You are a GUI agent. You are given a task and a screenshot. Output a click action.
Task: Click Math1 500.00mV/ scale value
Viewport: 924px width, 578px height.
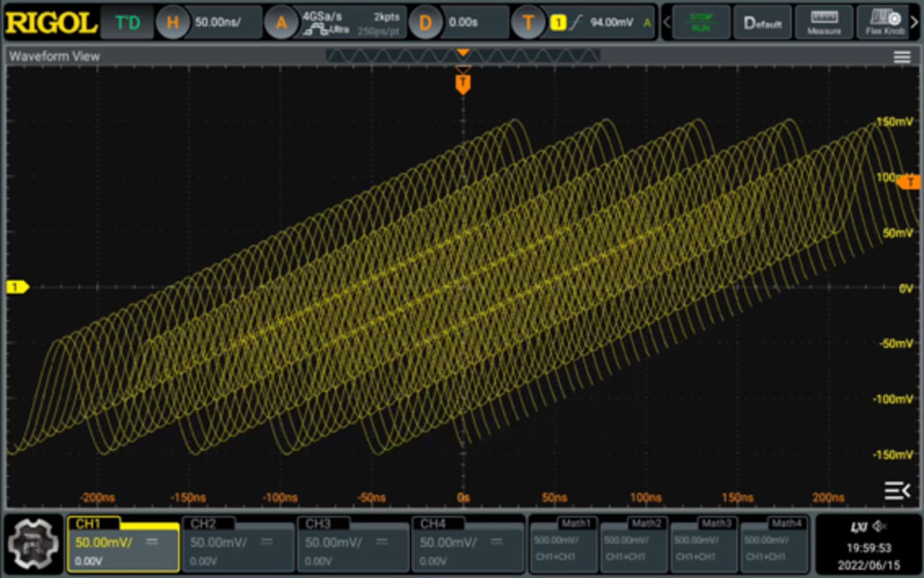click(x=557, y=540)
